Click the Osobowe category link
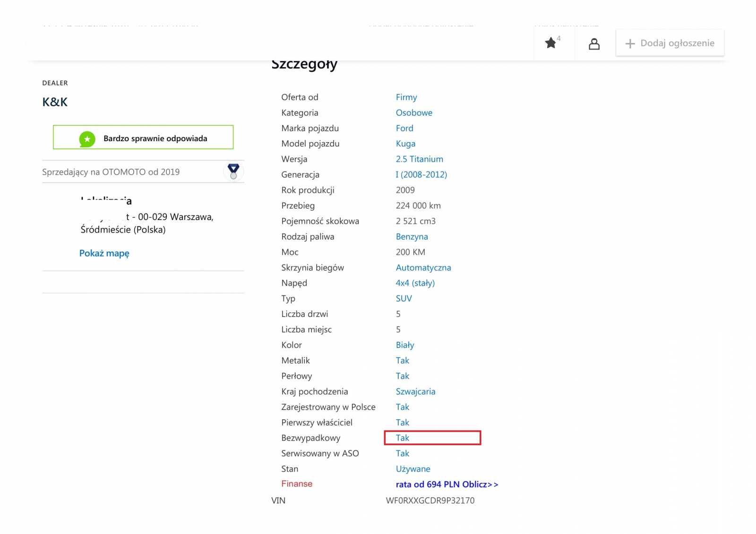Image resolution: width=756 pixels, height=534 pixels. click(414, 113)
